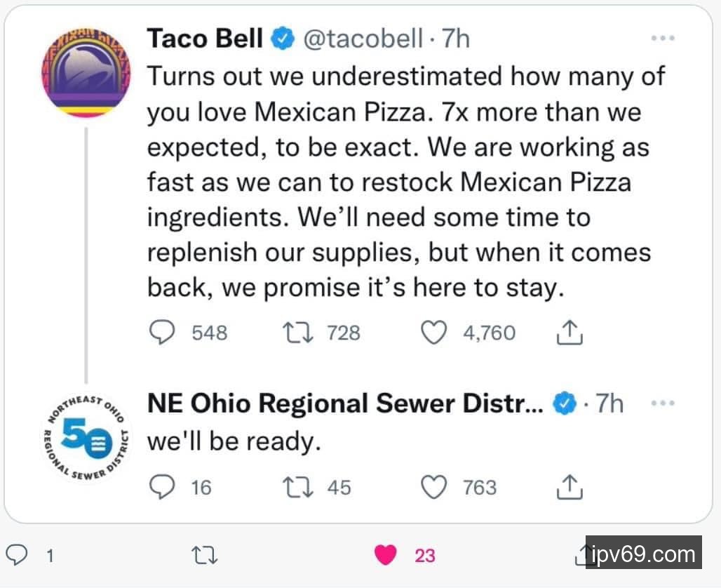Open more options on Sewer District reply
The height and width of the screenshot is (588, 721).
click(x=662, y=403)
